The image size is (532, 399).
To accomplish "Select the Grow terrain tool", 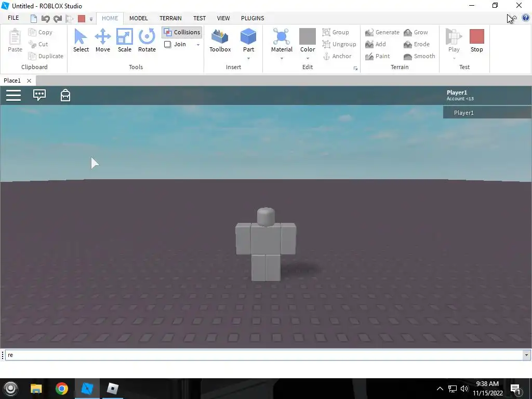I will pos(416,32).
